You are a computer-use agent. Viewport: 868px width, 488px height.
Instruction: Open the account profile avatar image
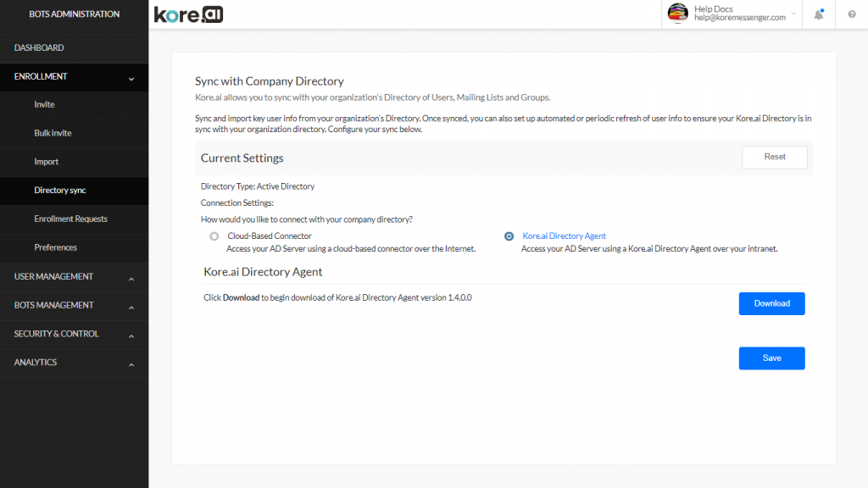[x=676, y=14]
